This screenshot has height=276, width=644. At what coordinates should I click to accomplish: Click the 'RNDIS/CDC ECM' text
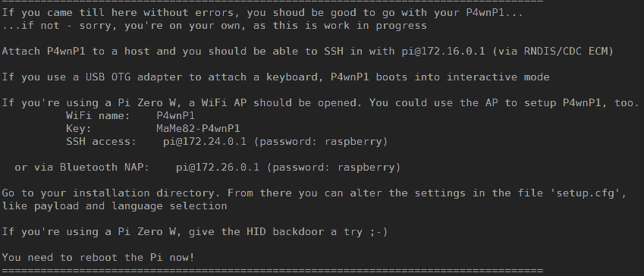click(x=565, y=52)
